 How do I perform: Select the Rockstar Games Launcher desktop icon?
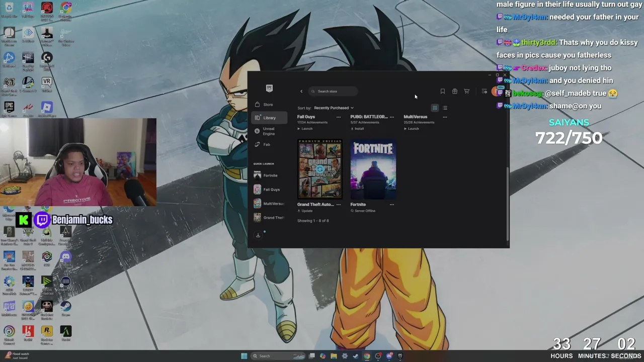pos(47,334)
